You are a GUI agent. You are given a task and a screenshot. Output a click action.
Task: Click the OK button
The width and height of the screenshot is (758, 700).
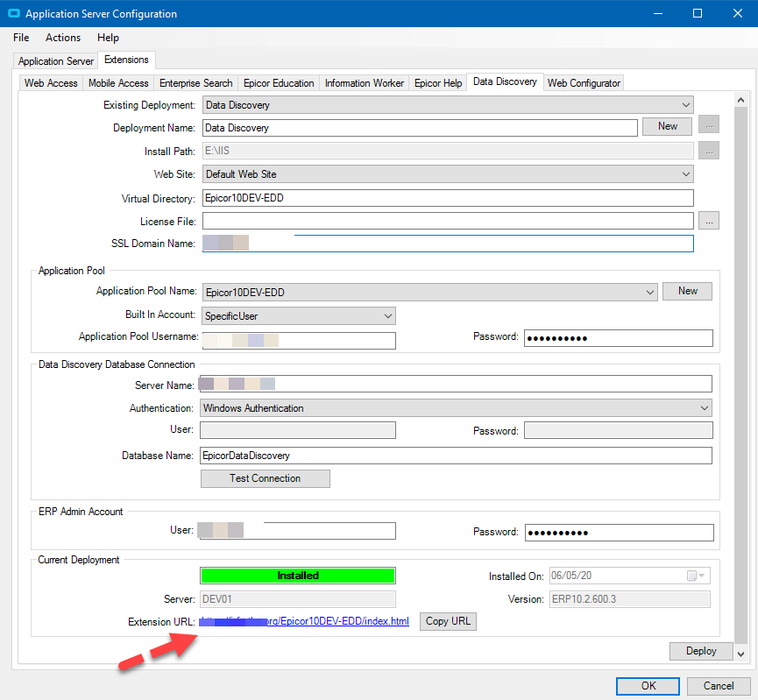648,686
